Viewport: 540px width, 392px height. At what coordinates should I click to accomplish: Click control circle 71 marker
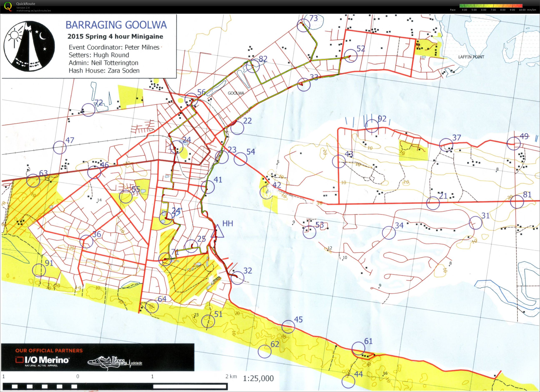point(165,259)
